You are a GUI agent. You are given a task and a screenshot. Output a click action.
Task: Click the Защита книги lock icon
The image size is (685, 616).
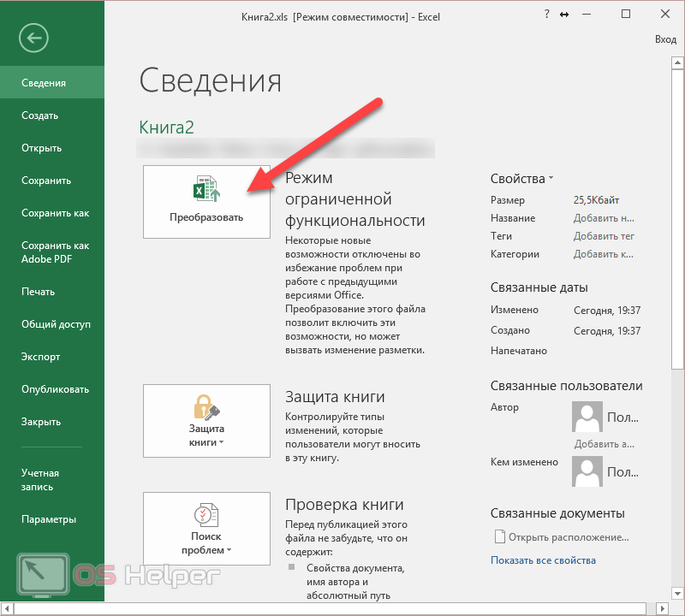206,406
